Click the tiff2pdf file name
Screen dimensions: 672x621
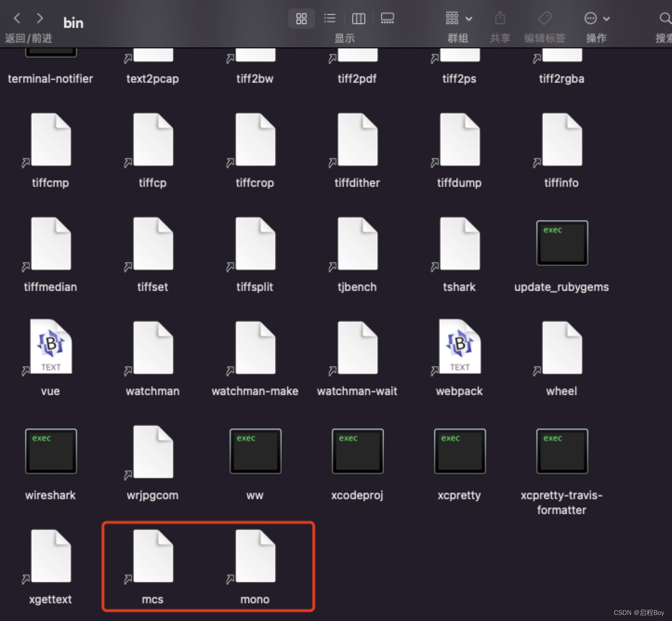[x=357, y=79]
